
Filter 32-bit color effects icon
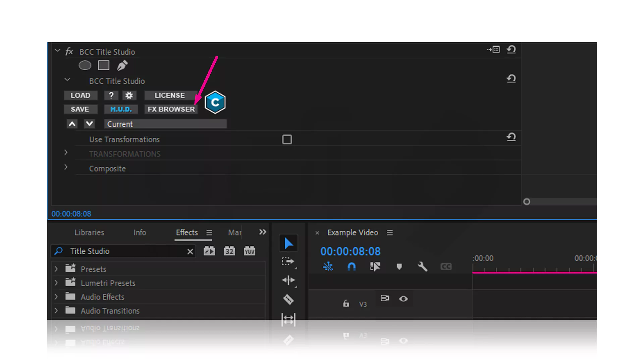coord(229,251)
